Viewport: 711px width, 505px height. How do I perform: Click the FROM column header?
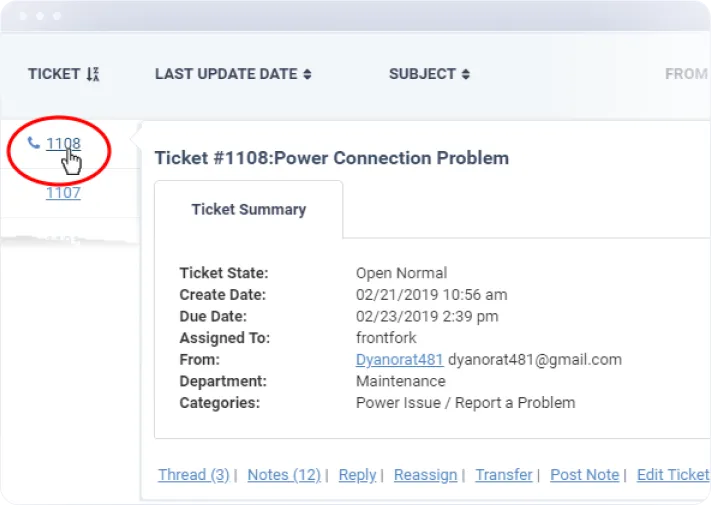[686, 74]
